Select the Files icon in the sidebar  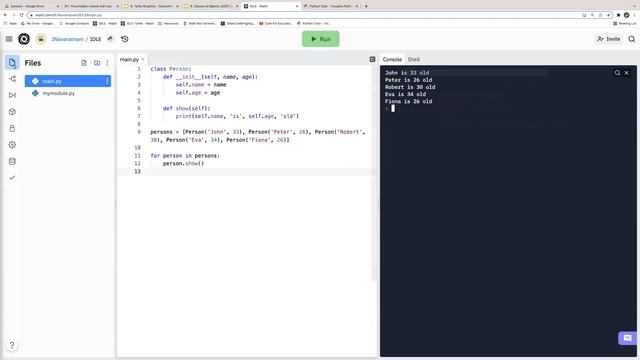[x=12, y=62]
